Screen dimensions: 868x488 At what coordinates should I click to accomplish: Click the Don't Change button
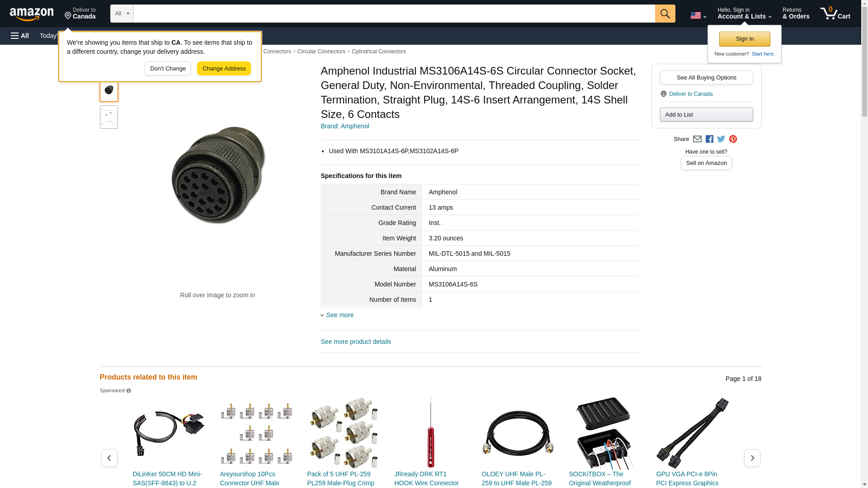(168, 69)
